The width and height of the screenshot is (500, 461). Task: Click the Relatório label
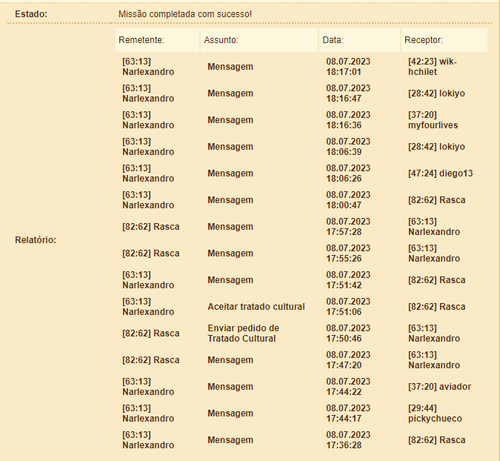click(35, 240)
